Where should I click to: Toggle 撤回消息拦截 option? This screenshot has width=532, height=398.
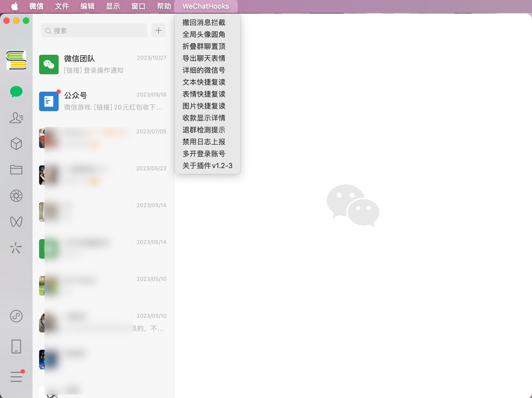point(208,23)
